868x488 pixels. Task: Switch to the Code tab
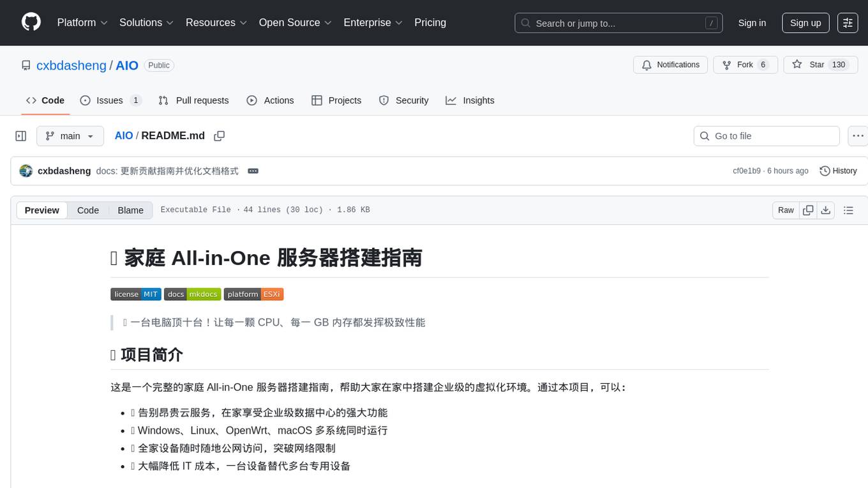45,100
